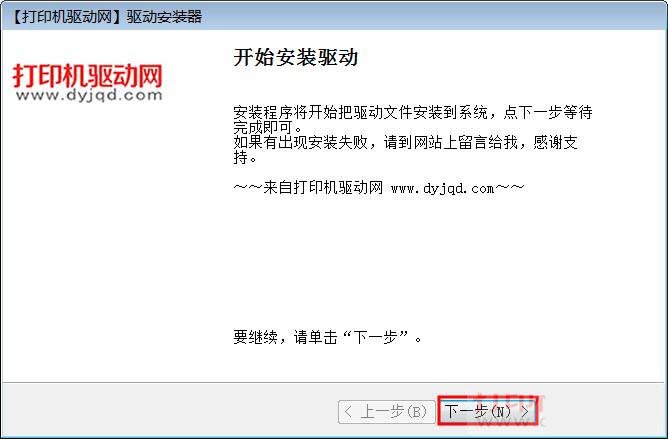Click the red 打印机驱动网 logo

[x=88, y=76]
